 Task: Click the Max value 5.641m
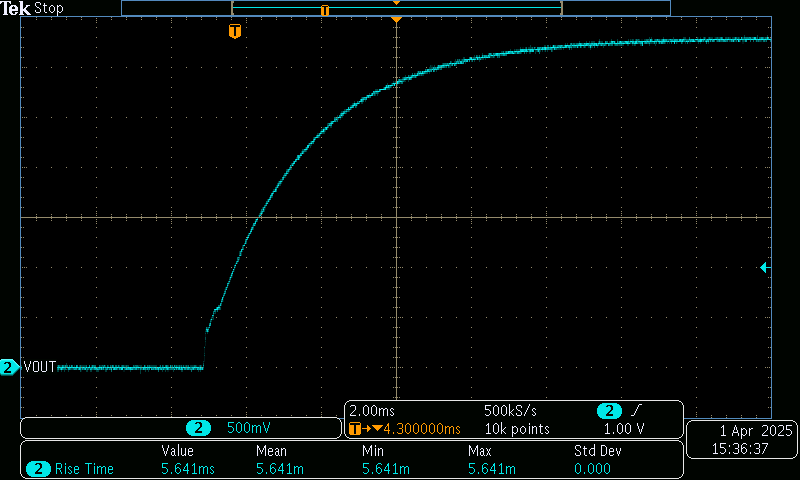click(492, 469)
